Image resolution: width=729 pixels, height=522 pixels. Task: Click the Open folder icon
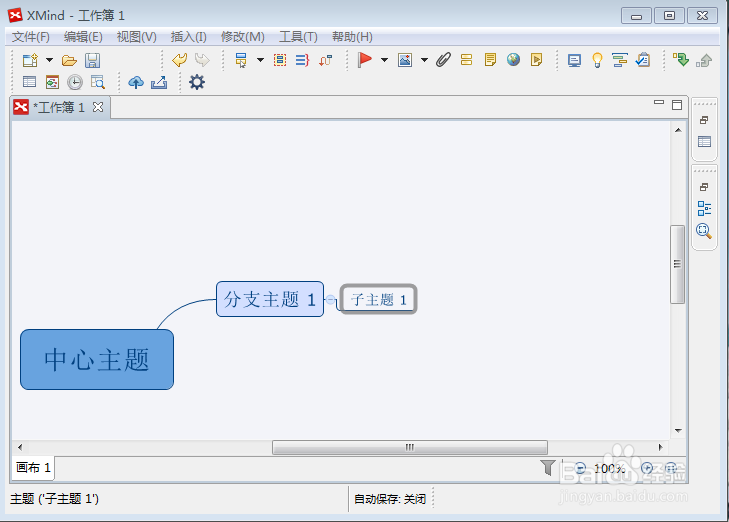pos(69,60)
